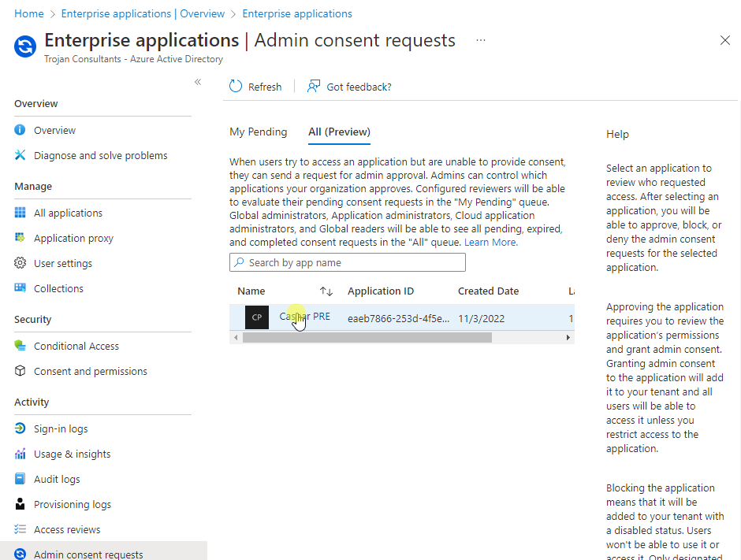Switch to the My Pending tab
Screen dimensions: 741x560
coord(258,132)
